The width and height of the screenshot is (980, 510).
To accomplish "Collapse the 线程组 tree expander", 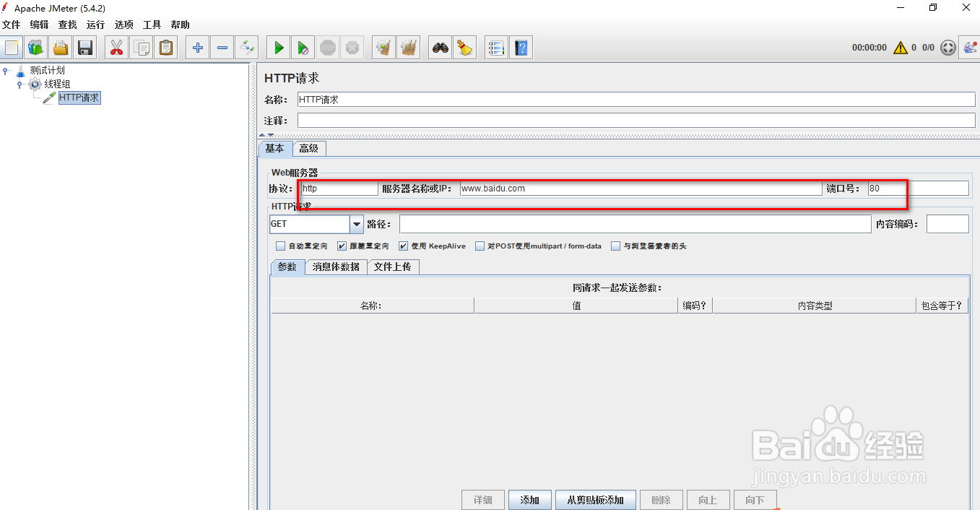I will coord(19,84).
